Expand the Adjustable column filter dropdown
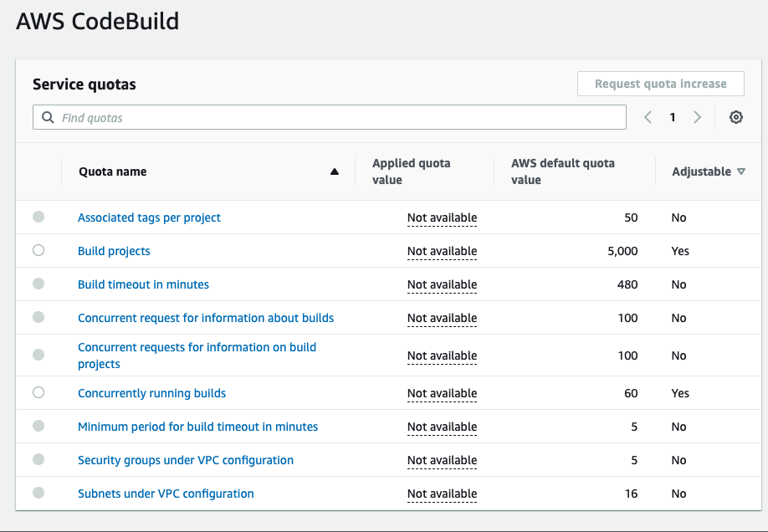Screen dimensions: 768x532 point(741,171)
